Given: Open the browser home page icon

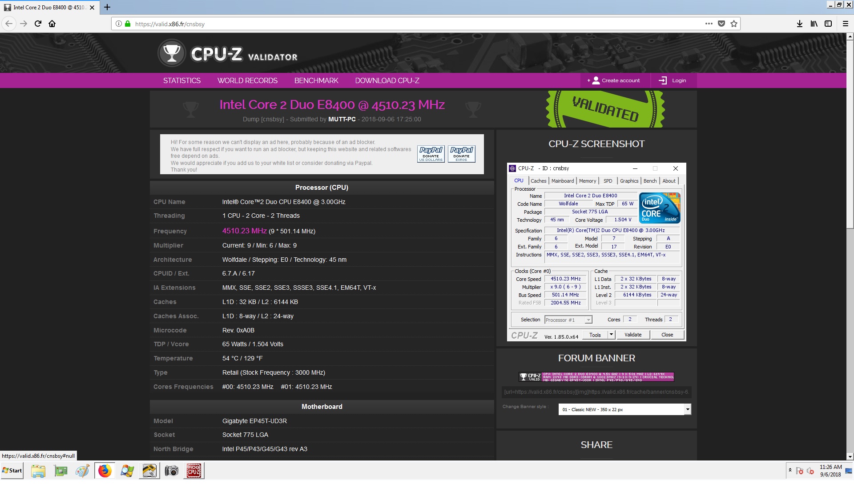Looking at the screenshot, I should click(52, 24).
